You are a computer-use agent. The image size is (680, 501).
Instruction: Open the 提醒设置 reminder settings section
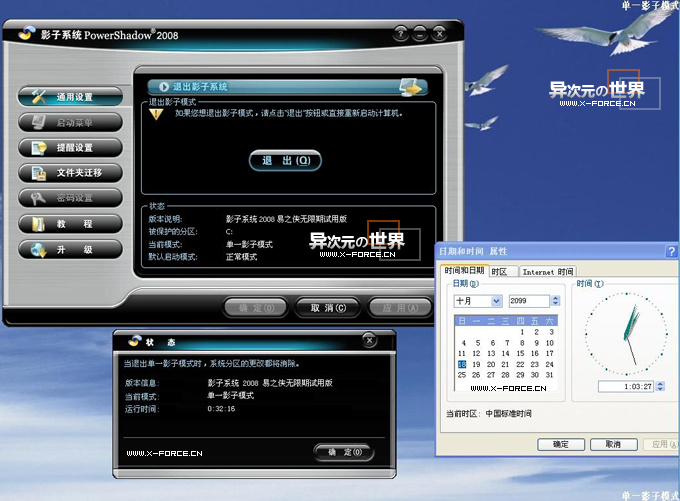point(70,147)
